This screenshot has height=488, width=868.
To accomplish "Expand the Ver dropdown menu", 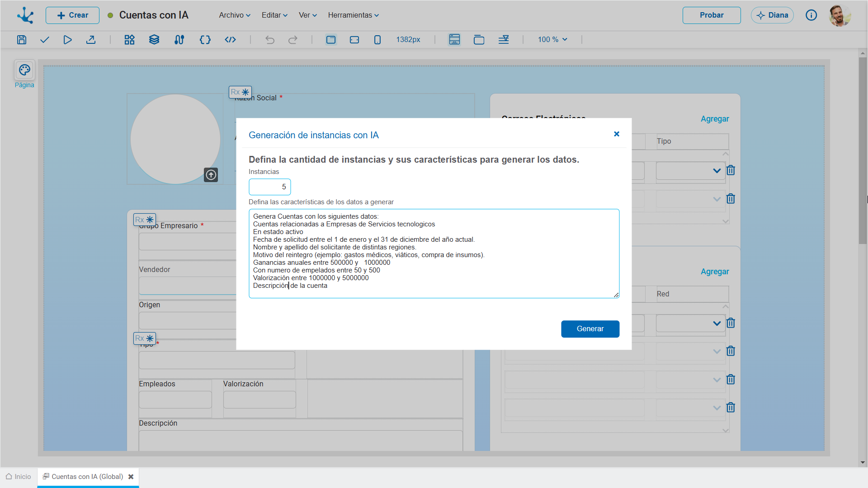I will (308, 15).
